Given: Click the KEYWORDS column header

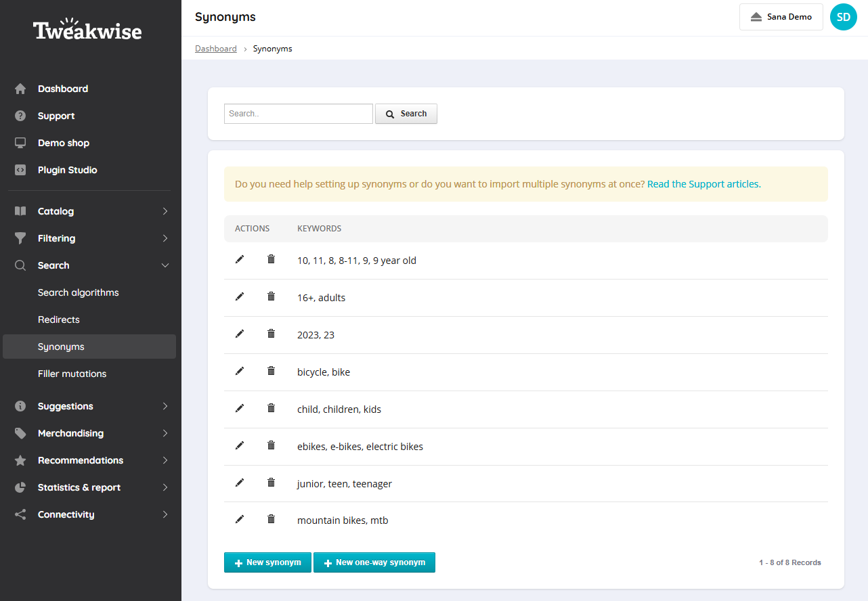Looking at the screenshot, I should pyautogui.click(x=319, y=229).
